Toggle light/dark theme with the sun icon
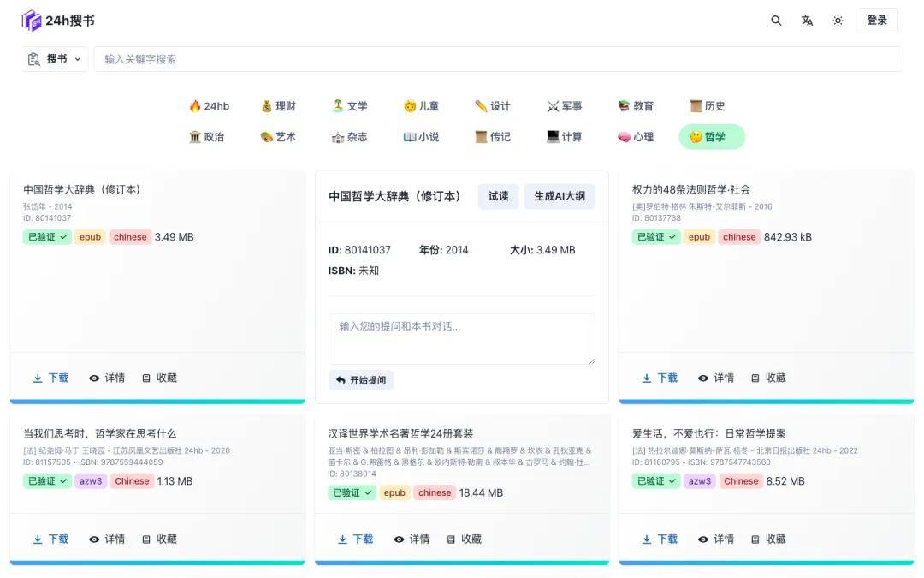 [x=838, y=20]
